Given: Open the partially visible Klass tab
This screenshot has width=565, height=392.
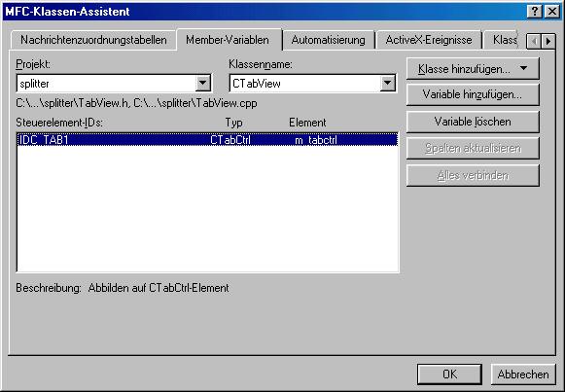Looking at the screenshot, I should 504,40.
